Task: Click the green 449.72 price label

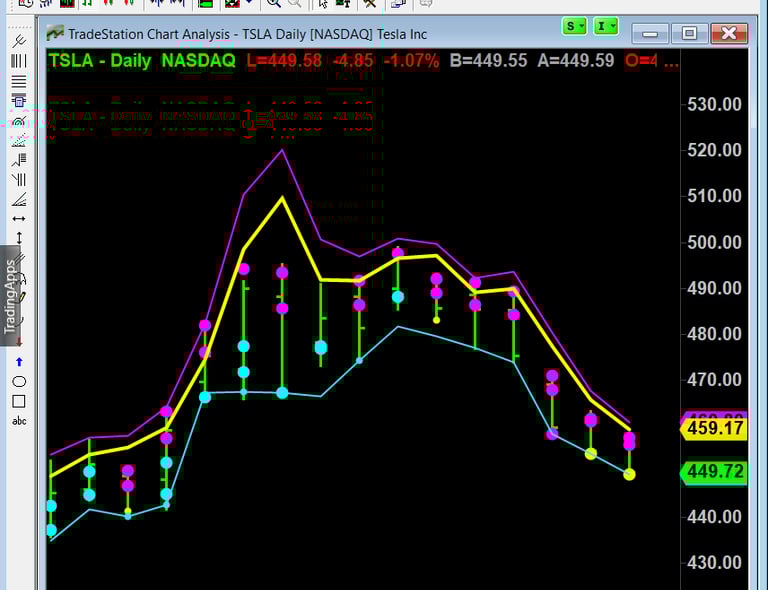Action: point(714,472)
